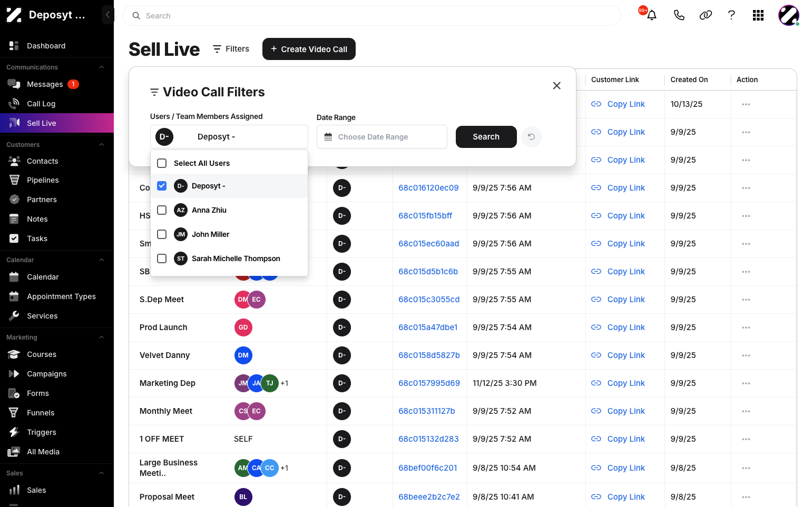Check the John Miller checkbox
This screenshot has height=507, width=812.
162,234
